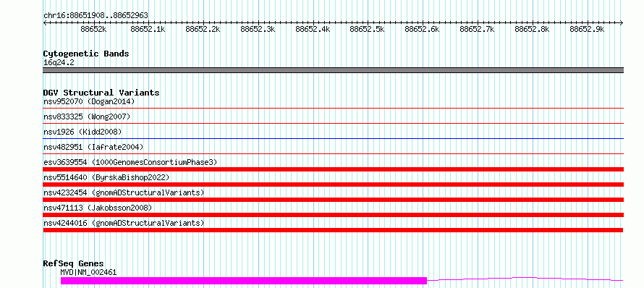Select variant nsv952070 (Dogan2014) label
The width and height of the screenshot is (644, 288).
(89, 101)
